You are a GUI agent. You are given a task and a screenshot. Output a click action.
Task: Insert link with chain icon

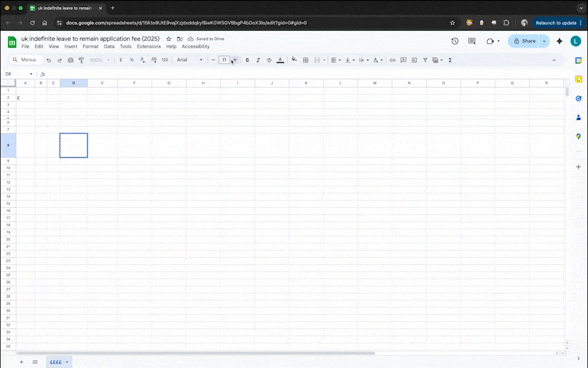coord(392,60)
